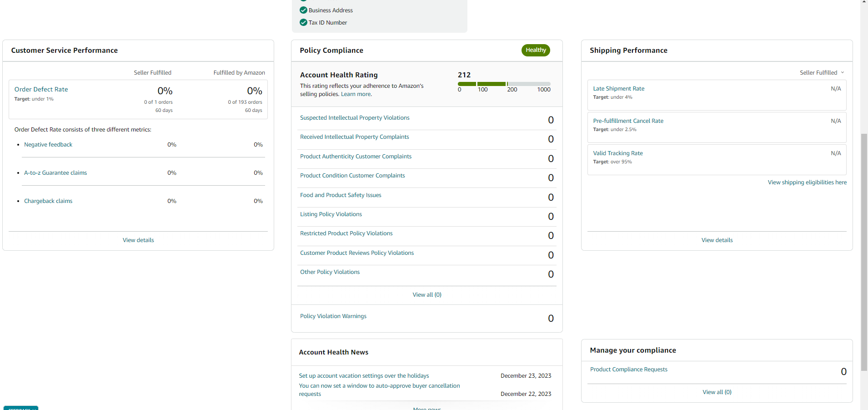Click the Product Compliance Requests count 0
The height and width of the screenshot is (410, 868).
[843, 372]
